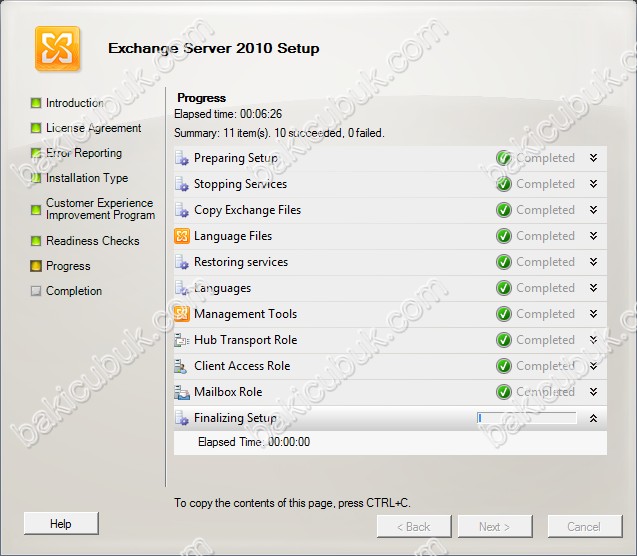637x556 pixels.
Task: Open the Help button
Action: [x=61, y=524]
